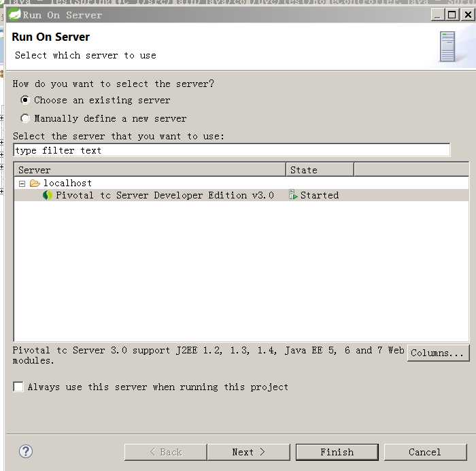Screen dimensions: 476x471
Task: Minimize the Run On Server window
Action: [437, 14]
